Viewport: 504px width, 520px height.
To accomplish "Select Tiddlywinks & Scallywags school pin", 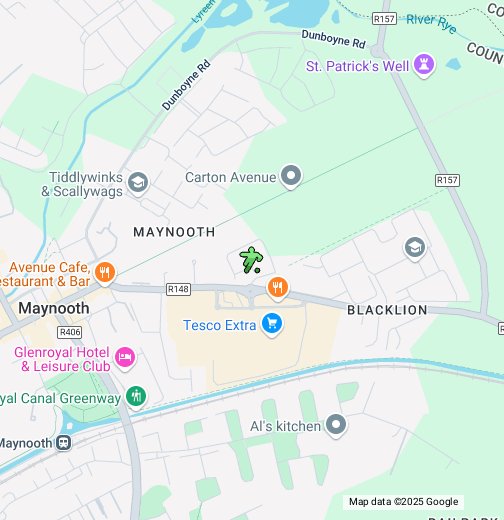I will (x=138, y=183).
